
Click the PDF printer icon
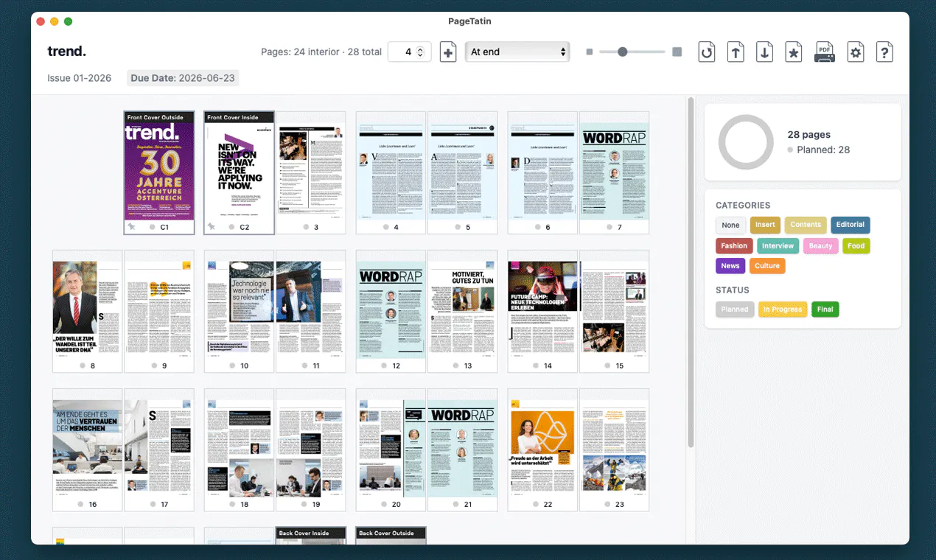point(825,52)
